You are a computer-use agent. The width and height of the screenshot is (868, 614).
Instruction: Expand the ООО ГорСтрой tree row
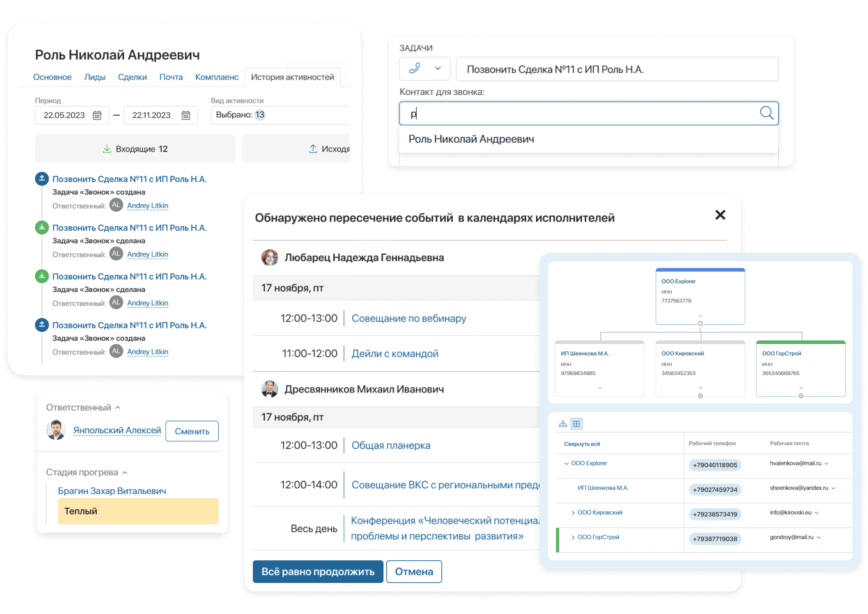573,537
